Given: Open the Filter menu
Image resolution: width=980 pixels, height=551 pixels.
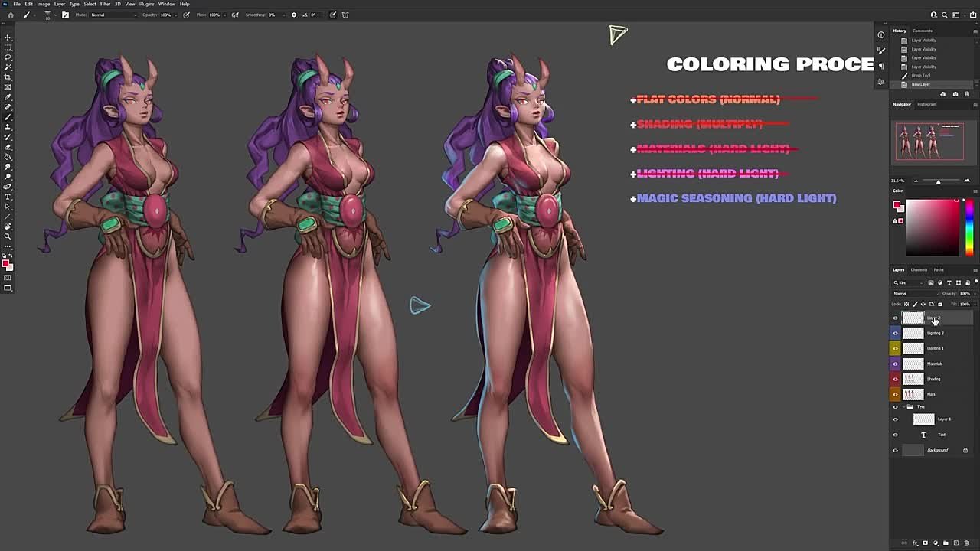Looking at the screenshot, I should (x=105, y=4).
